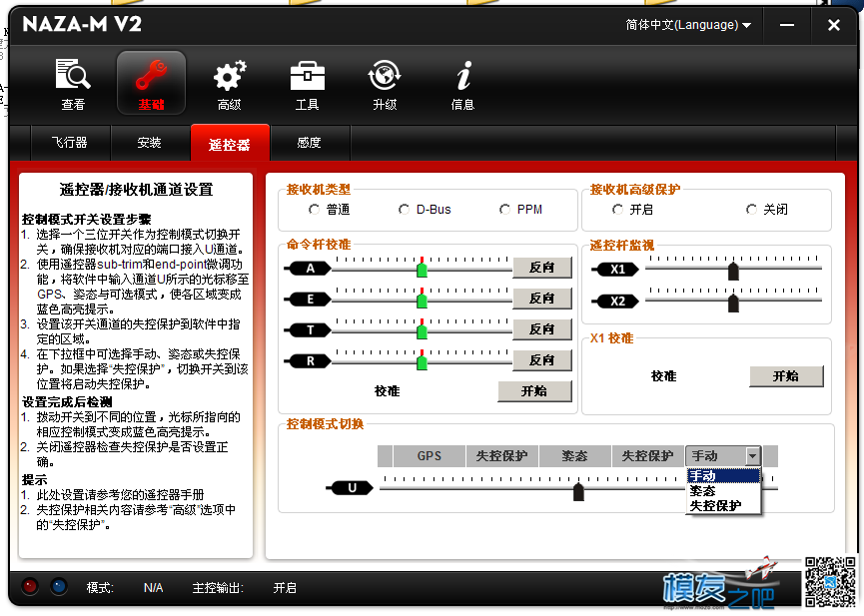The width and height of the screenshot is (864, 616).
Task: Switch to the 安装 tab
Action: 149,143
